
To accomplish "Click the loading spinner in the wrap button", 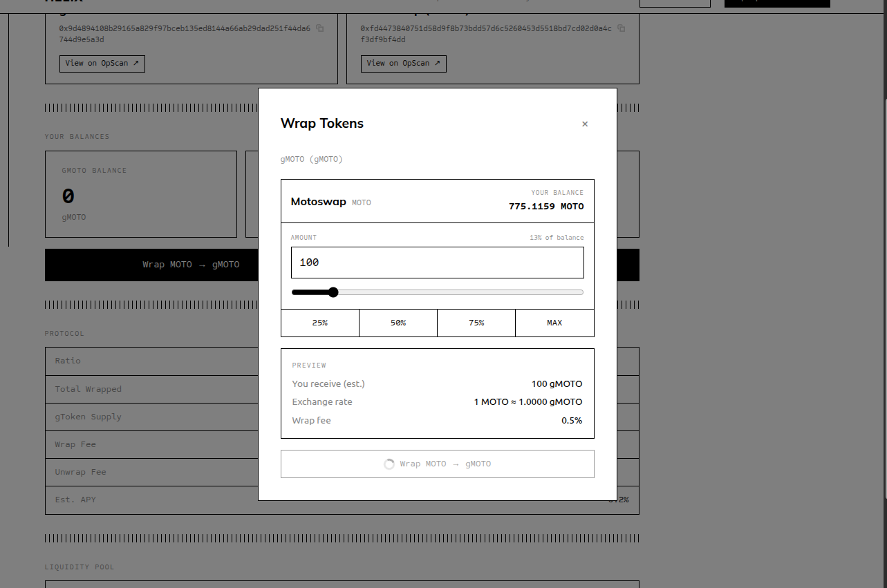I will (x=389, y=464).
